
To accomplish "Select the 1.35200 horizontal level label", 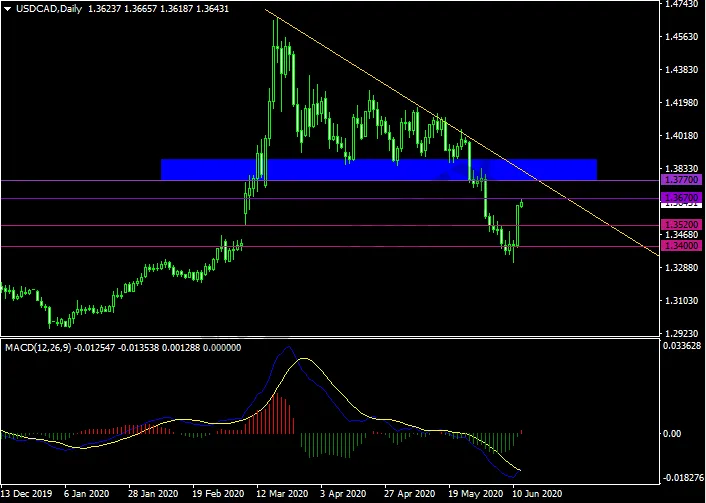I will tap(682, 225).
